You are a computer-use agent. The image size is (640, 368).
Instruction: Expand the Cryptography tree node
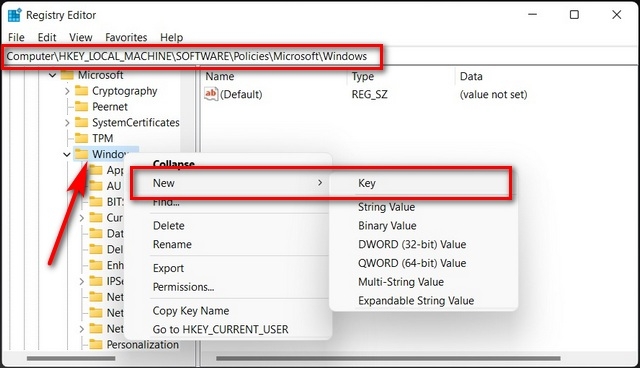pyautogui.click(x=67, y=91)
